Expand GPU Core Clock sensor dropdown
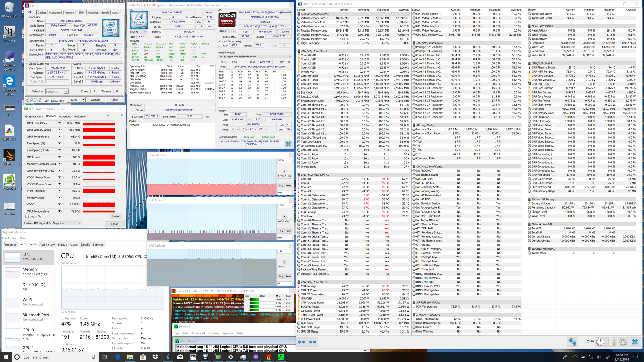The width and height of the screenshot is (644, 362). (59, 123)
